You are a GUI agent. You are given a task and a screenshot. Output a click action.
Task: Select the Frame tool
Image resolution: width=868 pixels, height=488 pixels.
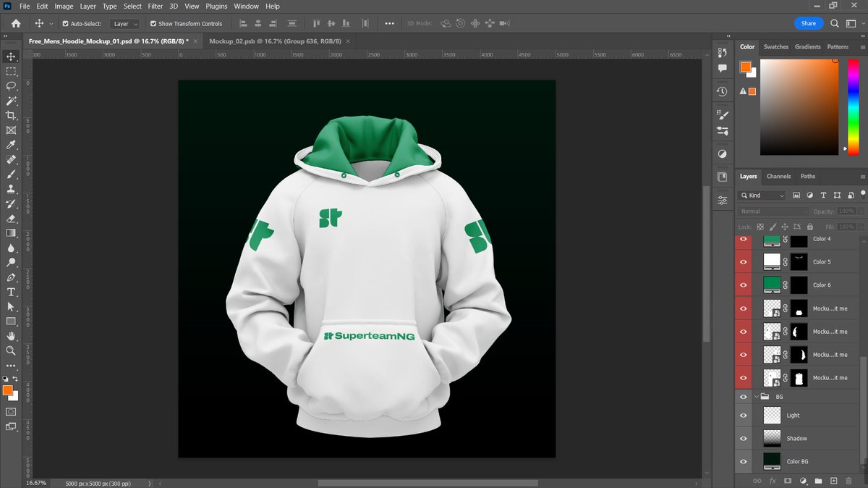[x=11, y=130]
